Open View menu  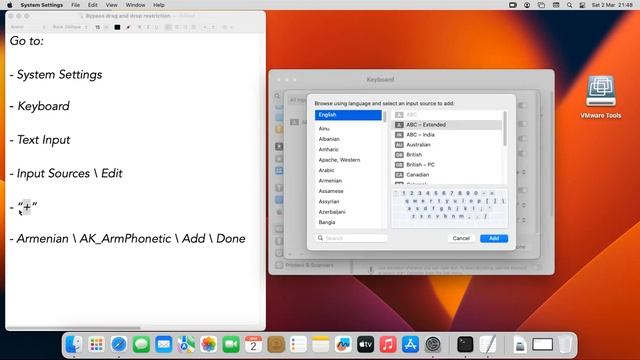coord(111,5)
